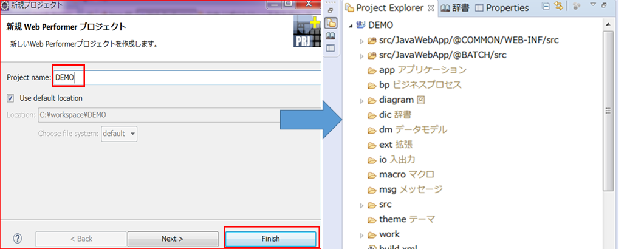This screenshot has height=249, width=644.
Task: Click the help question mark icon
Action: (x=18, y=239)
